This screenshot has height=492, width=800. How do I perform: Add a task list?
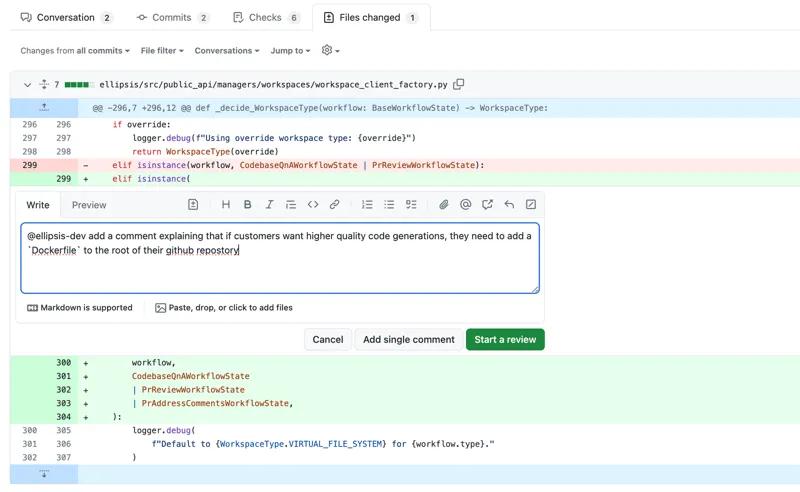pos(411,205)
